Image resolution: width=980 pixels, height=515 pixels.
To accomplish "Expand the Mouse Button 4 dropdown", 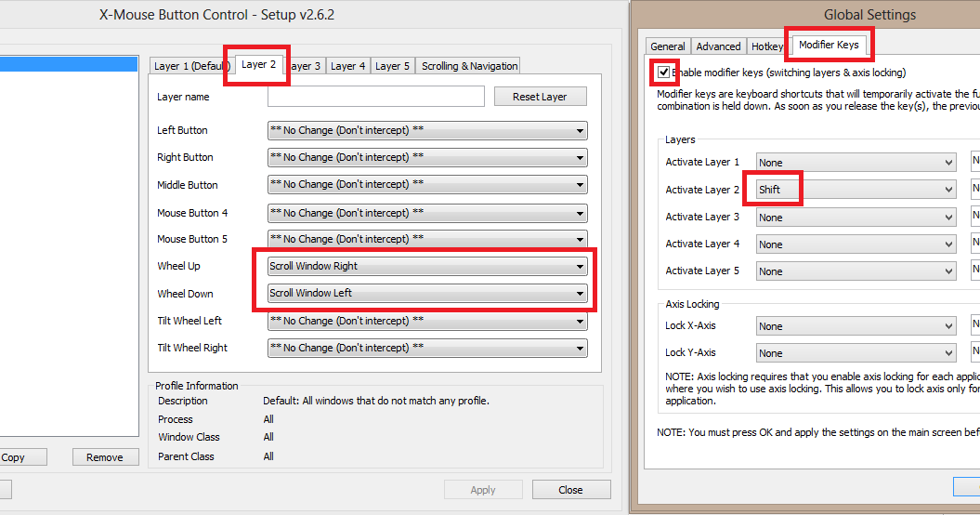I will (x=427, y=213).
